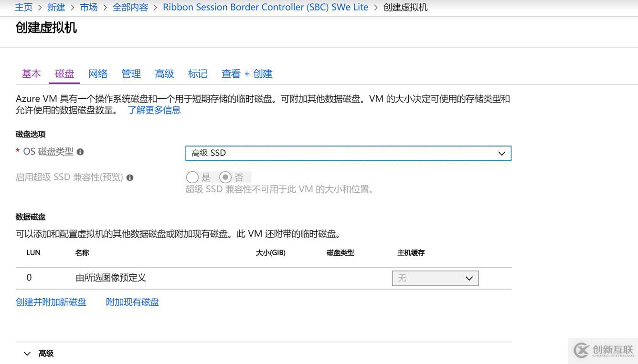This screenshot has width=638, height=364.
Task: Open the OS 磁盘类型 info tooltip icon
Action: point(80,151)
